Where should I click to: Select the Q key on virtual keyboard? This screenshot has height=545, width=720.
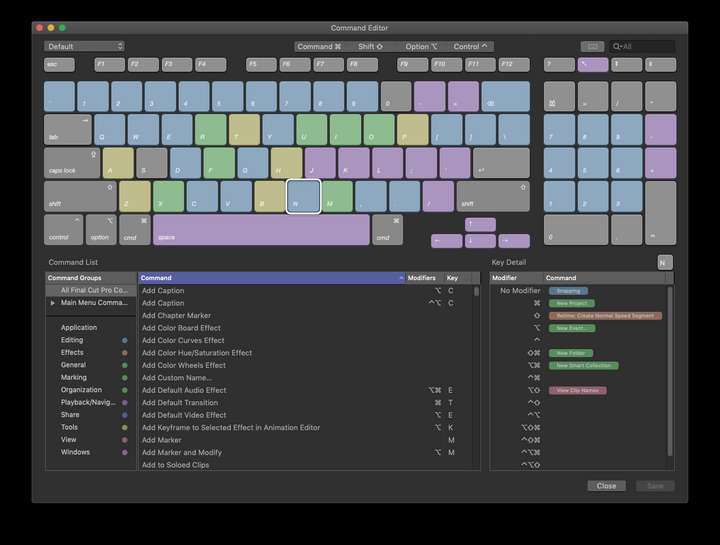tap(110, 130)
